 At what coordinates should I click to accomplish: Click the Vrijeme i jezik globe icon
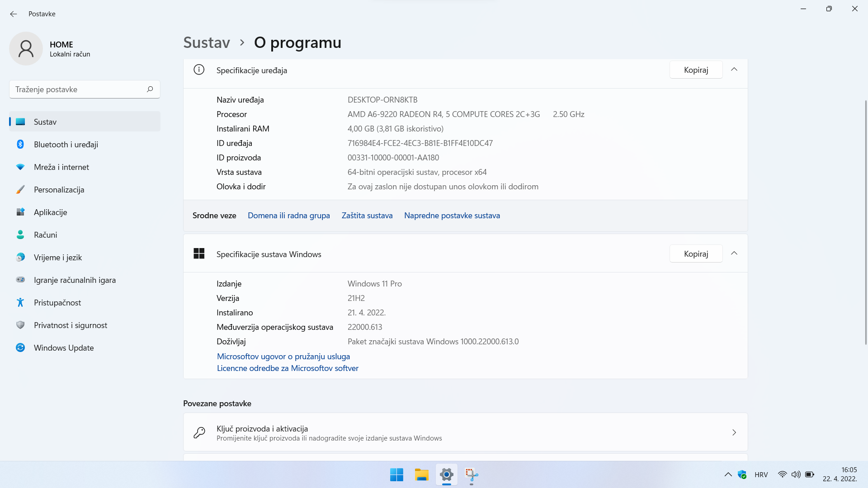[x=20, y=257]
